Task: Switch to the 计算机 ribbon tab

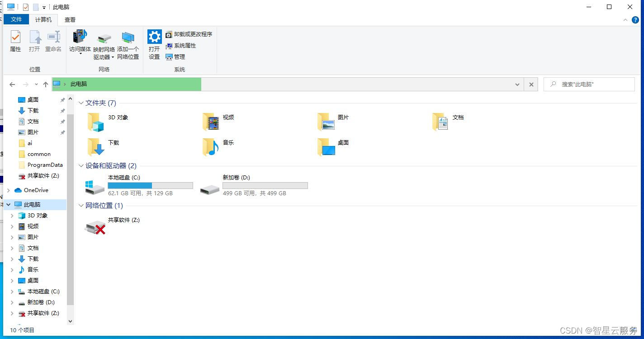Action: pos(43,19)
